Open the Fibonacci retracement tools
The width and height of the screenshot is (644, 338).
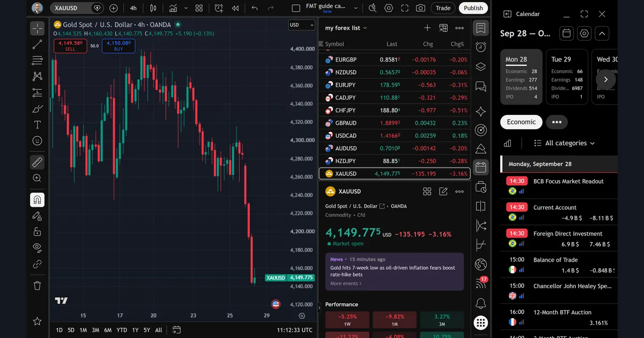pos(37,60)
